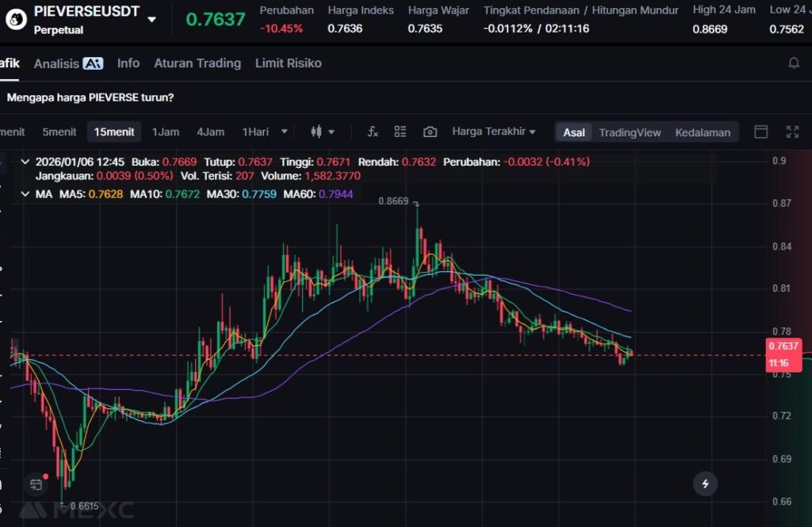The image size is (812, 527).
Task: Expand the Harga Terakhir price dropdown
Action: (x=493, y=132)
